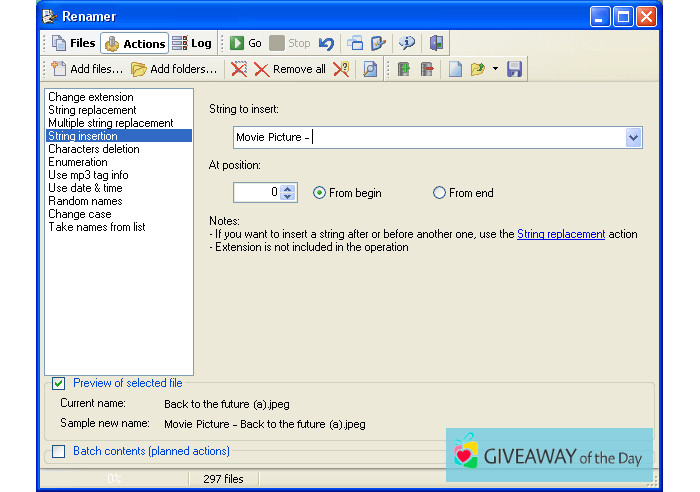Image resolution: width=700 pixels, height=492 pixels.
Task: Select the From end radio button
Action: click(x=439, y=193)
